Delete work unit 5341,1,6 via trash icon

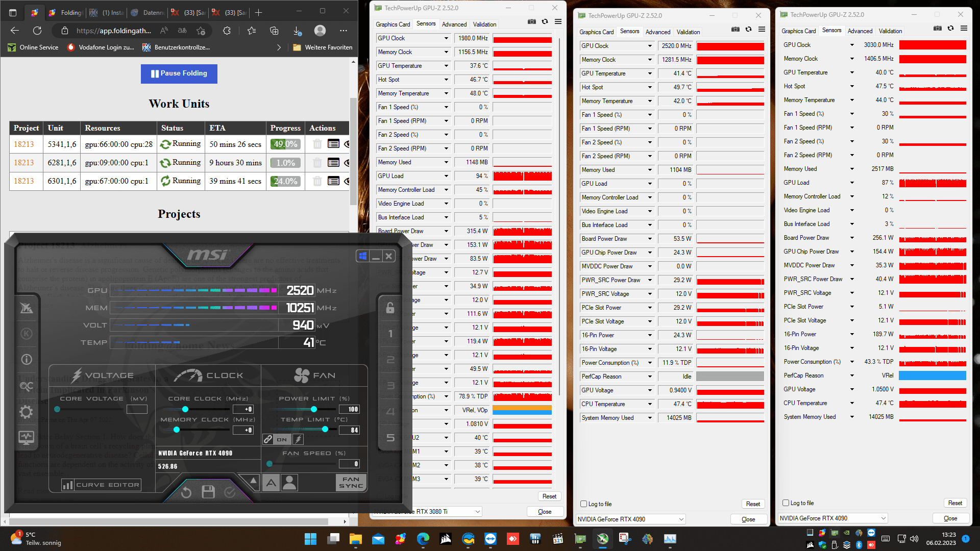[x=317, y=144]
